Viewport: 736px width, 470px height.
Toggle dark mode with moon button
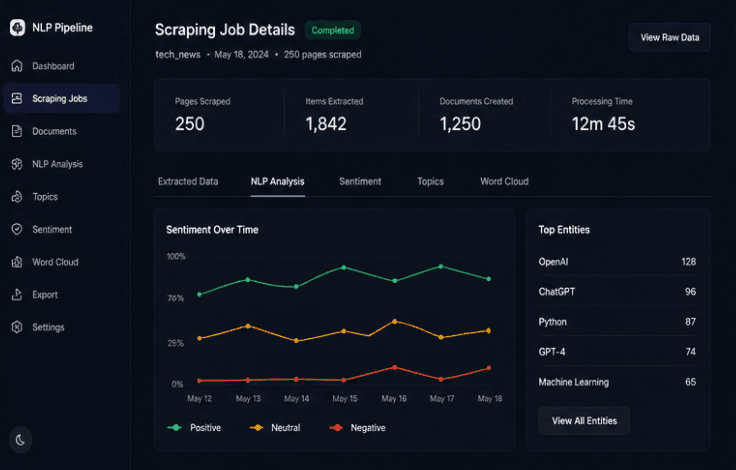(20, 440)
